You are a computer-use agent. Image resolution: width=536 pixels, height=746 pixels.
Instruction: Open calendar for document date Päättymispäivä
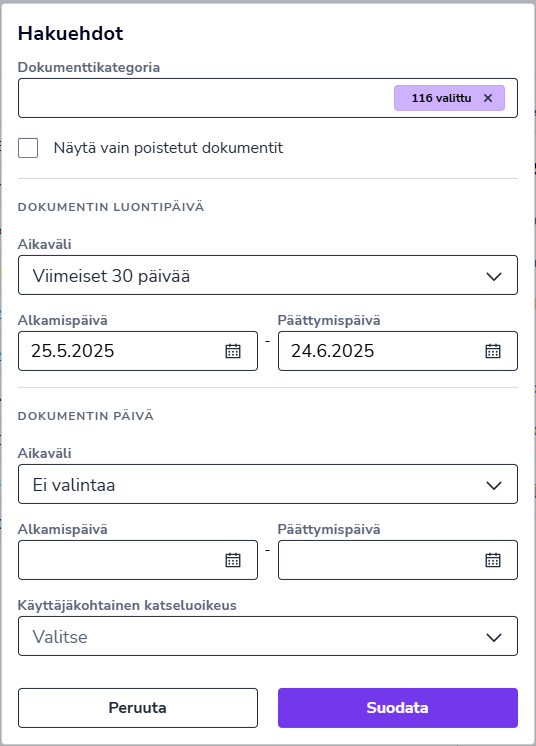[493, 560]
